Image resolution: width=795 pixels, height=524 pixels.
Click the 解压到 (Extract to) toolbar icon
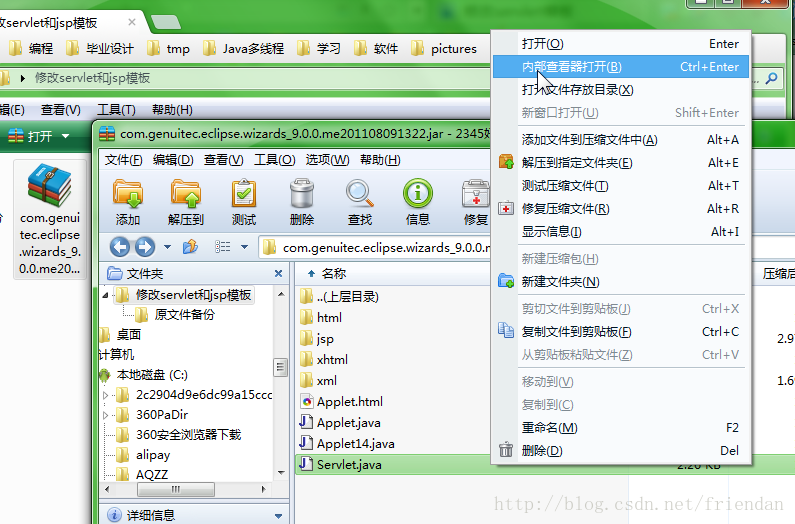[x=186, y=202]
